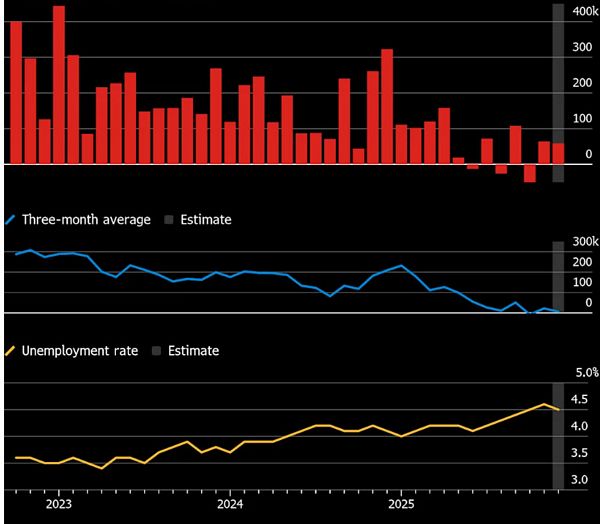Toggle the Unemployment rate legend label
Screen dimensions: 600x524
click(x=80, y=351)
